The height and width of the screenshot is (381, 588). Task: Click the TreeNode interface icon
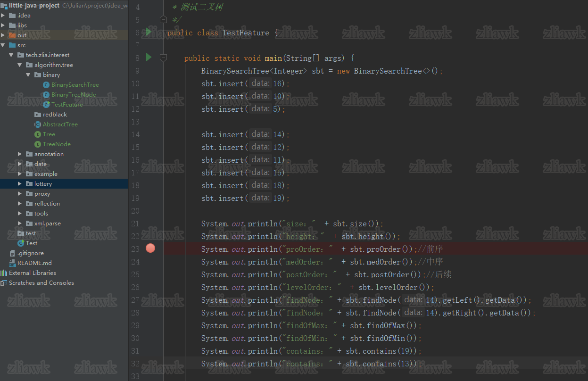coord(38,144)
